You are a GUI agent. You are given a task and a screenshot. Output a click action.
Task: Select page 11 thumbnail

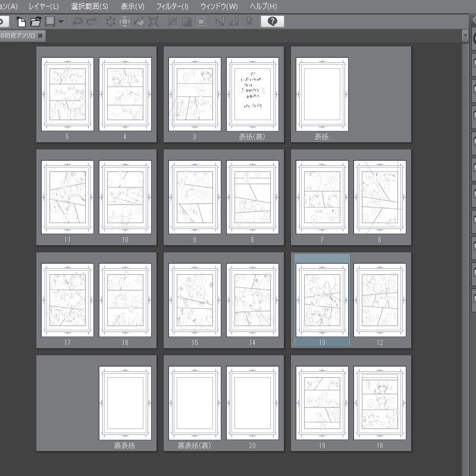coord(67,197)
